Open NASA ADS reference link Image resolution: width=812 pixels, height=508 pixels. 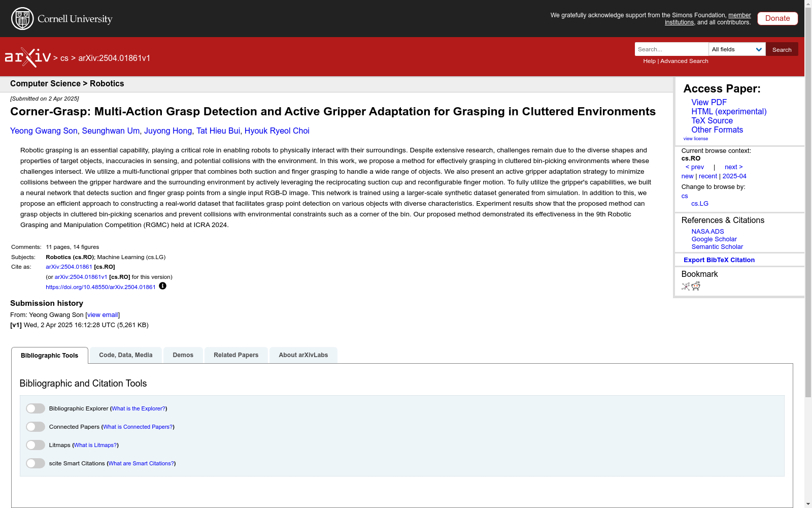click(707, 232)
